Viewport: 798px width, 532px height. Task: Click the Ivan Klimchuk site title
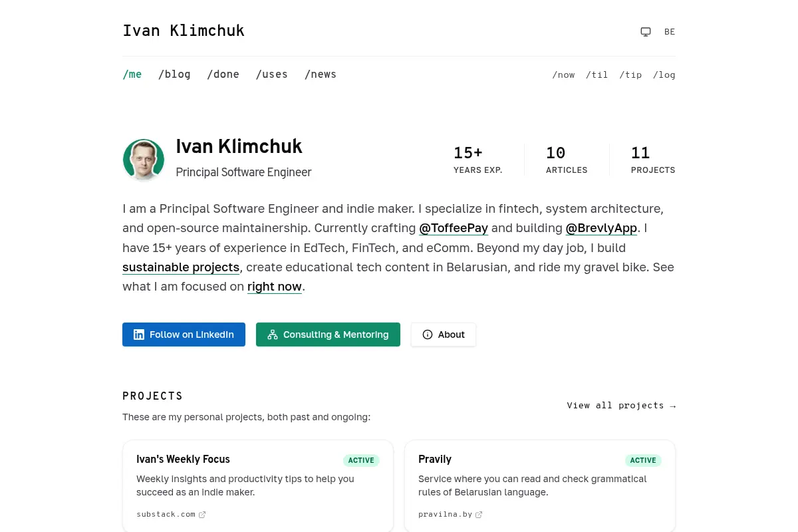click(184, 31)
